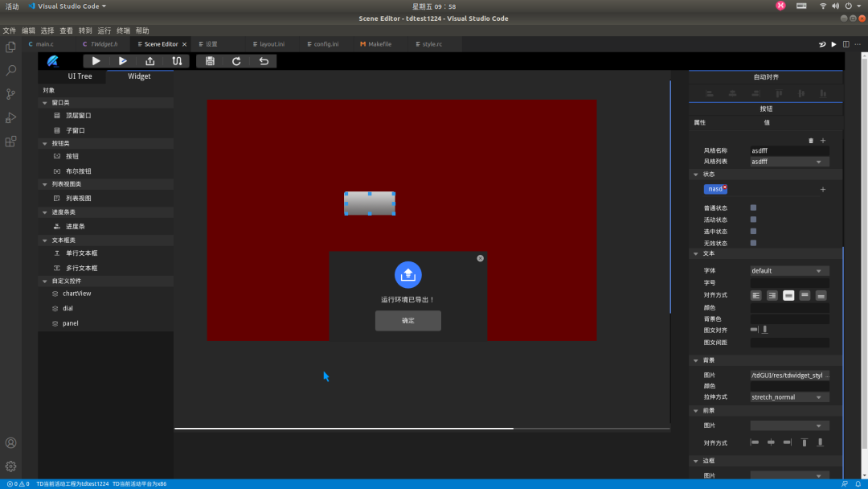Enable the 选中状态 checkbox
Image resolution: width=868 pixels, height=489 pixels.
coord(753,231)
